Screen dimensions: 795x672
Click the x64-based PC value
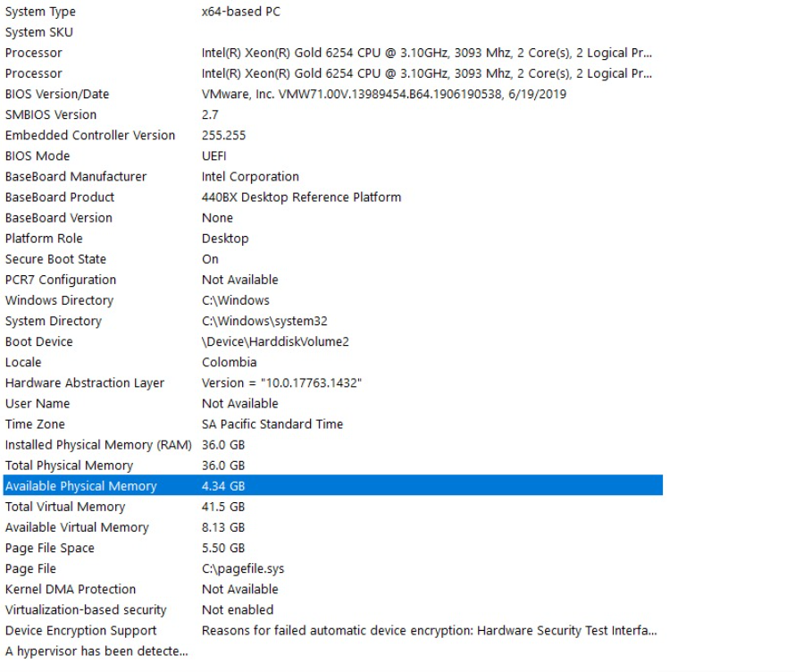[241, 12]
